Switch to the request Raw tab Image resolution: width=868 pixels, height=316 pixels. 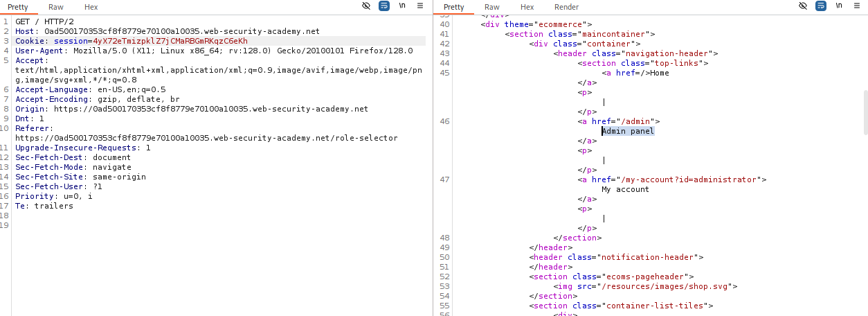point(55,7)
